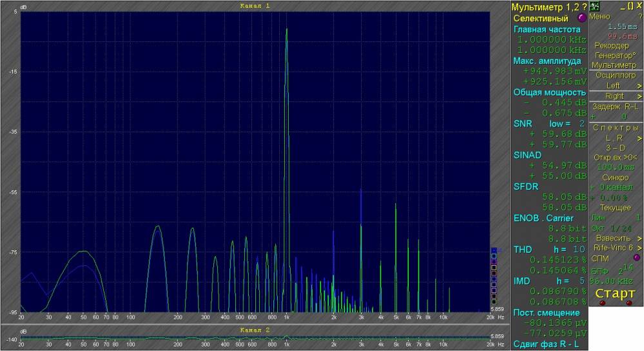Image resolution: width=644 pixels, height=351 pixels.
Task: Click the red indicator below Старт on the right
Action: point(629,303)
